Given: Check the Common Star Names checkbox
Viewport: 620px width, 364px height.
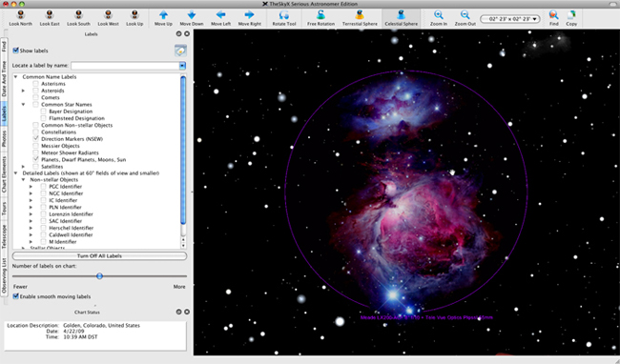Looking at the screenshot, I should [x=35, y=104].
